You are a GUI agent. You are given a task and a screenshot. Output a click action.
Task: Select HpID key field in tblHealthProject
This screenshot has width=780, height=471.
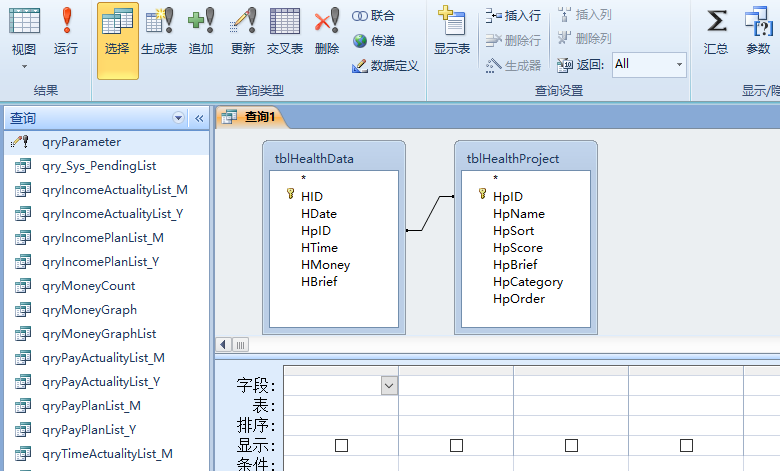(x=508, y=196)
